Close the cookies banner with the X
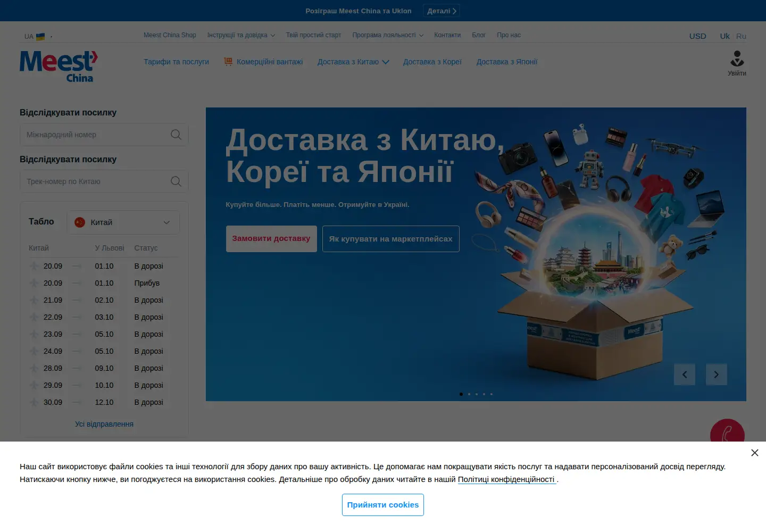Screen dimensions: 766x532 pos(754,453)
